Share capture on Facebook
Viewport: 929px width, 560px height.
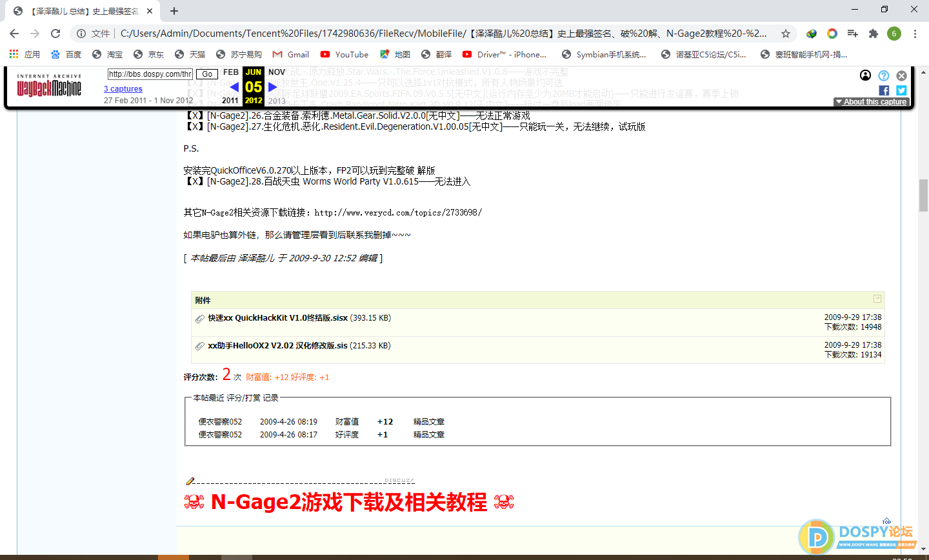tap(884, 90)
